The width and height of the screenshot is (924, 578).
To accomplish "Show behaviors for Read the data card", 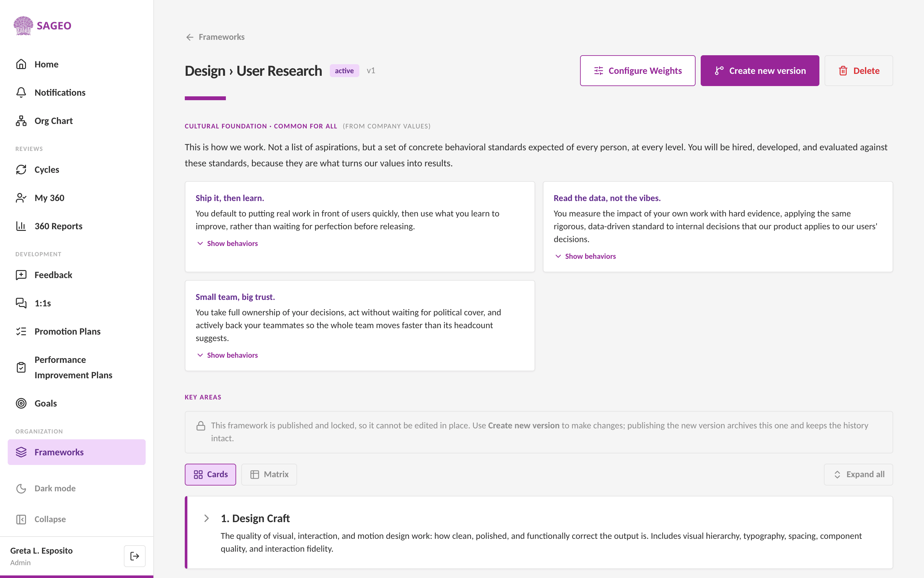I will (x=585, y=257).
